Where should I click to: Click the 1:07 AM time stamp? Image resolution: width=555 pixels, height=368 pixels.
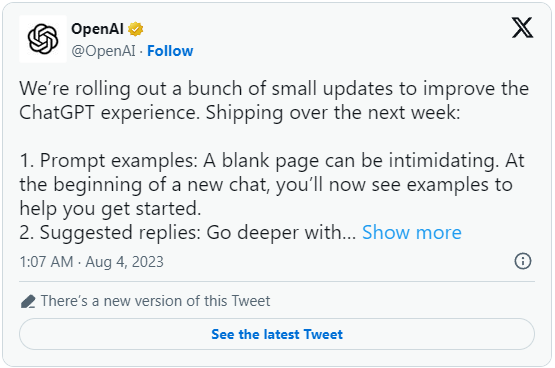46,262
